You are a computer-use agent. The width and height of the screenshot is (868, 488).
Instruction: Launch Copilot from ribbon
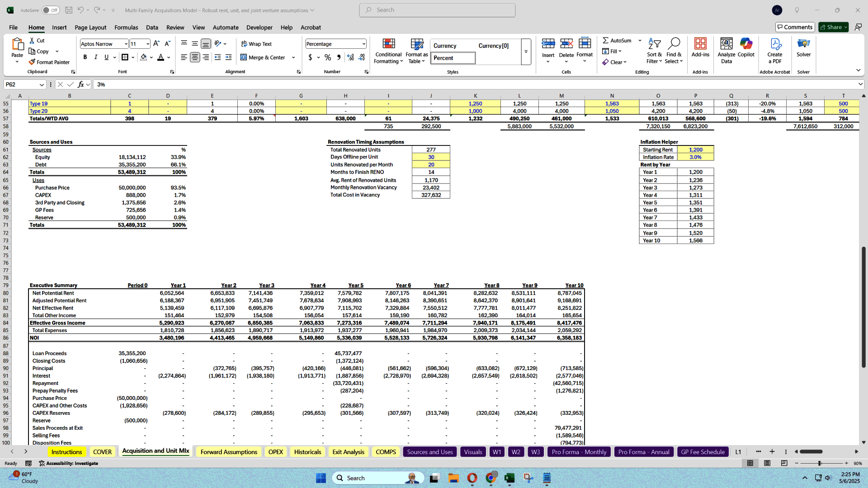(x=746, y=47)
